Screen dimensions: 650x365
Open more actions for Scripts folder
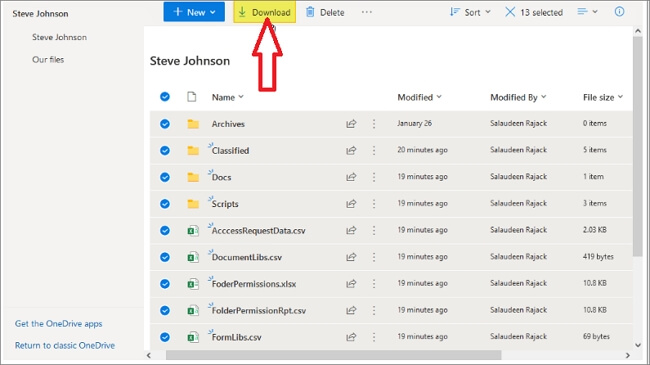point(374,204)
